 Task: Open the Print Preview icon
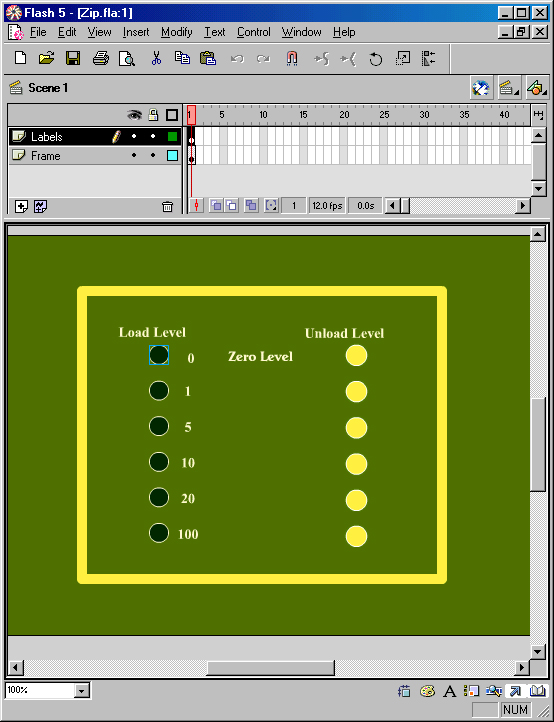tap(126, 58)
